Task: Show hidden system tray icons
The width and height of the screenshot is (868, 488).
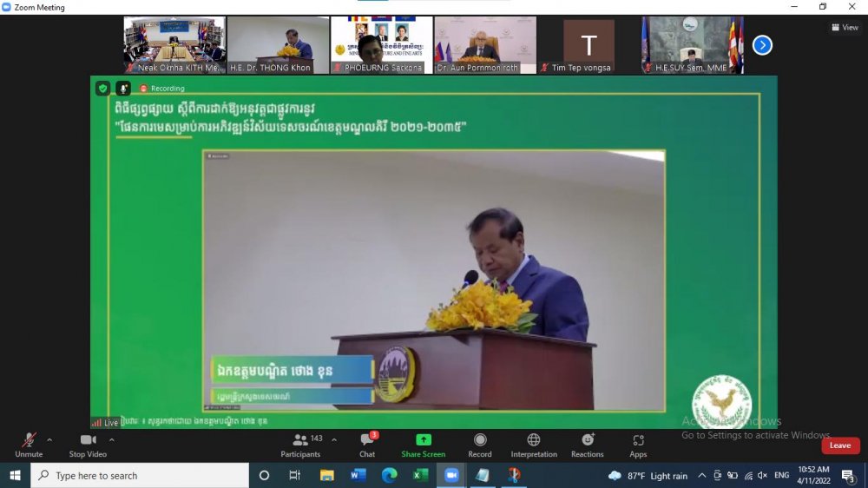Action: point(701,476)
